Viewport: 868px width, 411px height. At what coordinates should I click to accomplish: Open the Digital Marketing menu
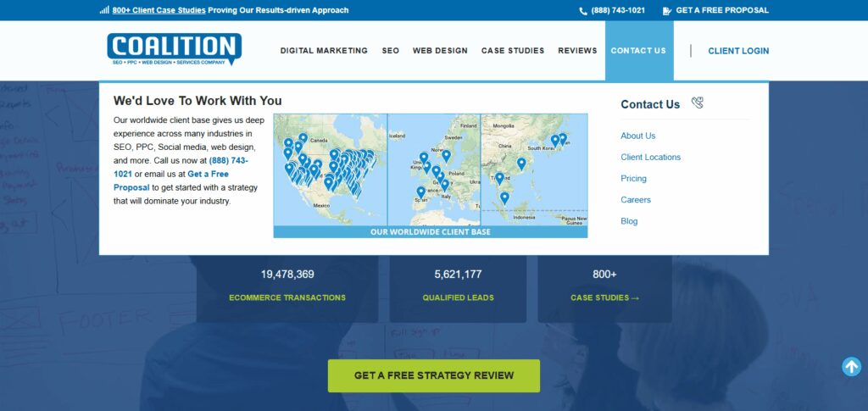click(324, 50)
